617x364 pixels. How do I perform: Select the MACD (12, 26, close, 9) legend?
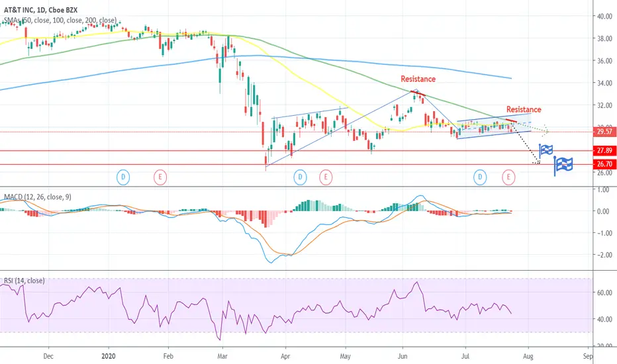[x=38, y=197]
